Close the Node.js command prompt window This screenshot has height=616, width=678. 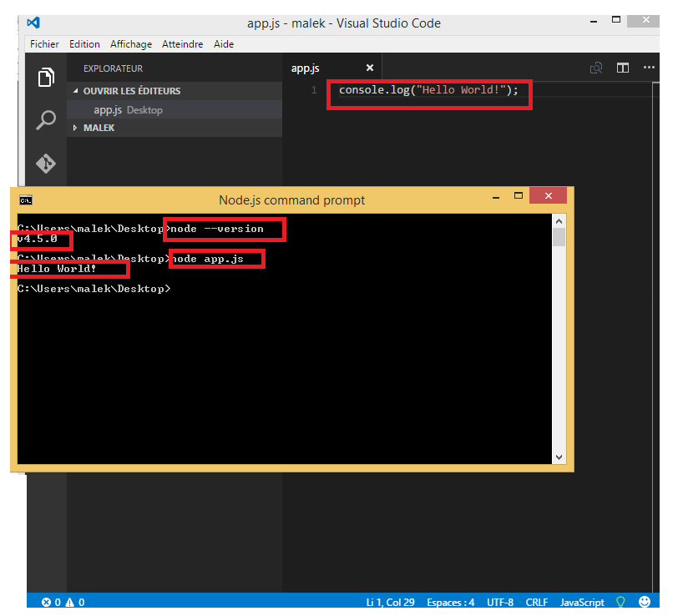(548, 195)
